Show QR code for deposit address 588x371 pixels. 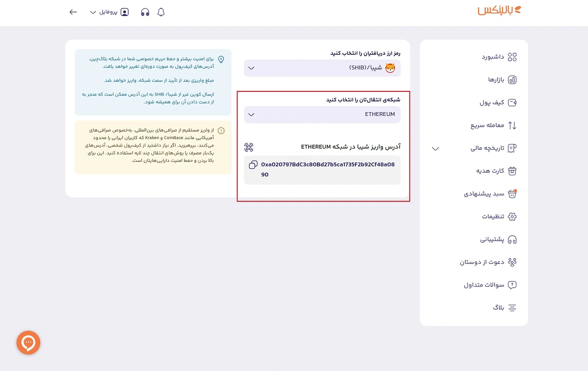pos(249,147)
